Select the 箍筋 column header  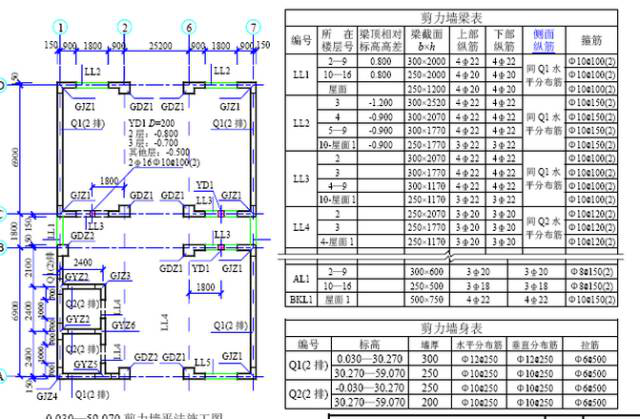(591, 40)
